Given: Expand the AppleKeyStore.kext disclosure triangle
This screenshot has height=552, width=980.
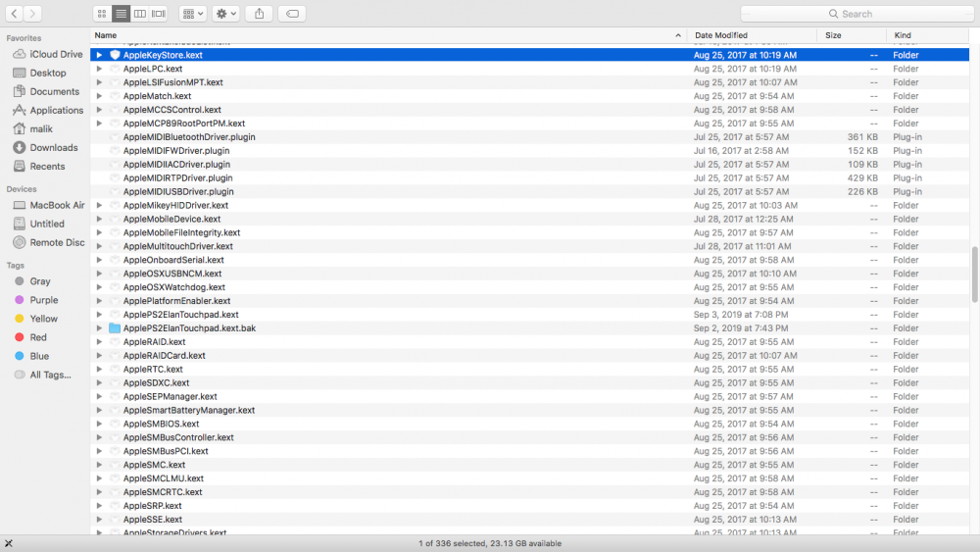Looking at the screenshot, I should click(x=99, y=56).
